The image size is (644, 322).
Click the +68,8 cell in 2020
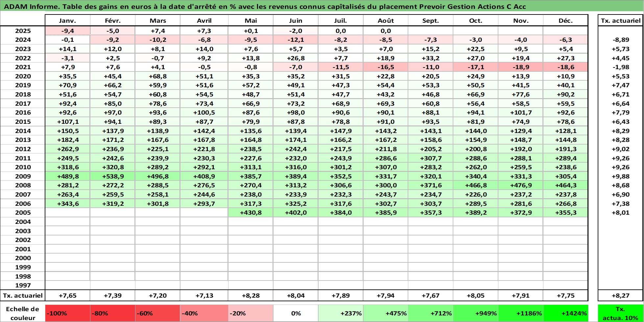tap(158, 76)
